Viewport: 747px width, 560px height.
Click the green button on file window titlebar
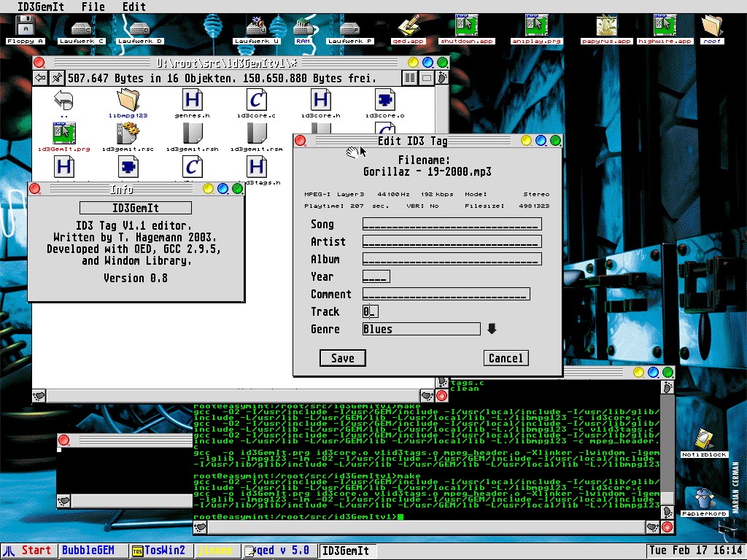coord(442,63)
